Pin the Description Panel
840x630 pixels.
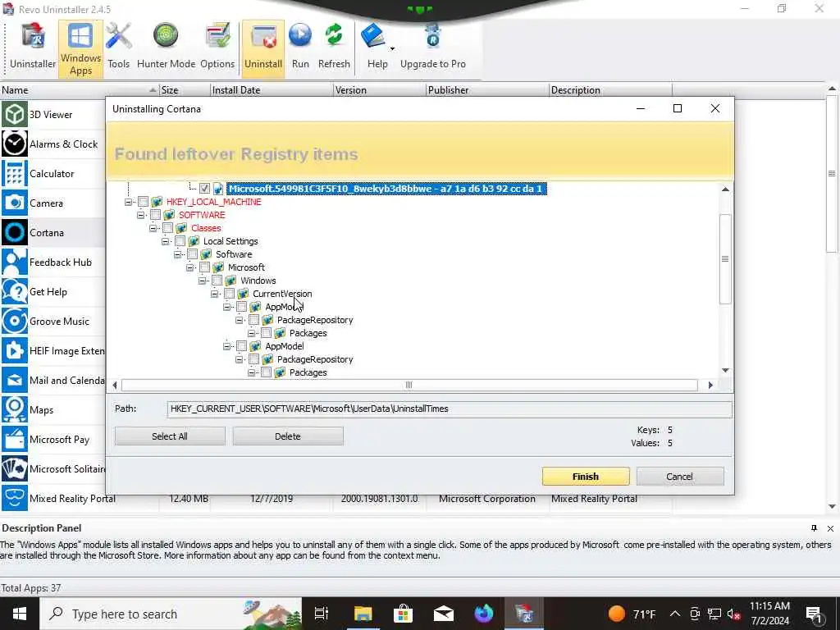[x=814, y=528]
